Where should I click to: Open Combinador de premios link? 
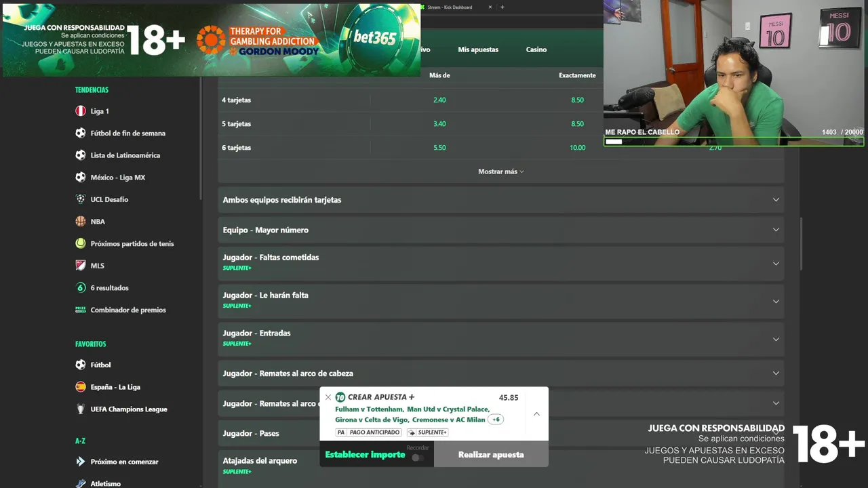tap(128, 310)
